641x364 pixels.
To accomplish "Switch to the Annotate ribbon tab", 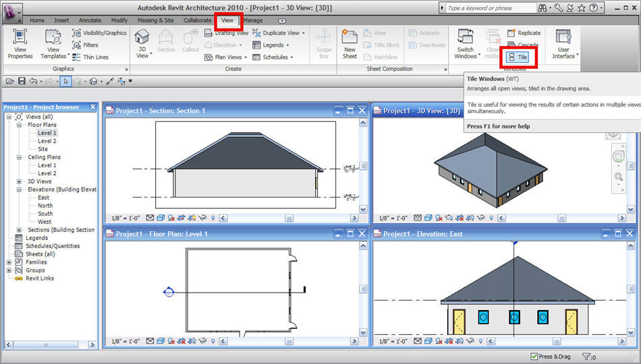I will 90,20.
